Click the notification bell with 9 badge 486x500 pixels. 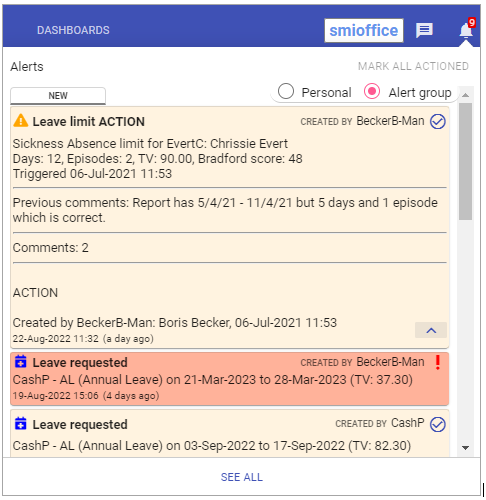[x=466, y=29]
